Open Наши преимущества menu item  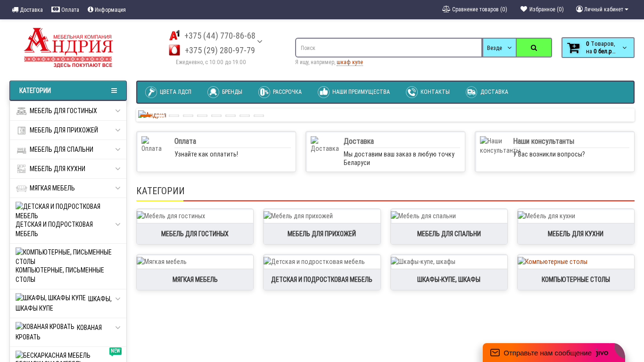[354, 92]
